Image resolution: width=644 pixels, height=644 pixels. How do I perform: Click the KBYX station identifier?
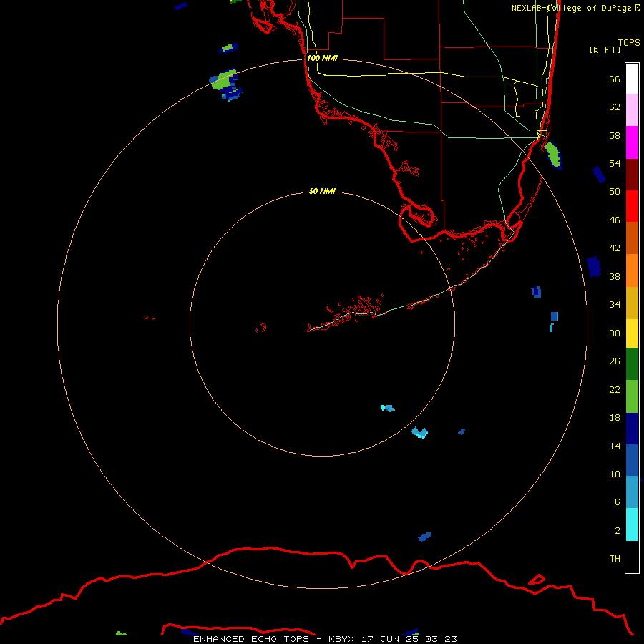coord(341,639)
